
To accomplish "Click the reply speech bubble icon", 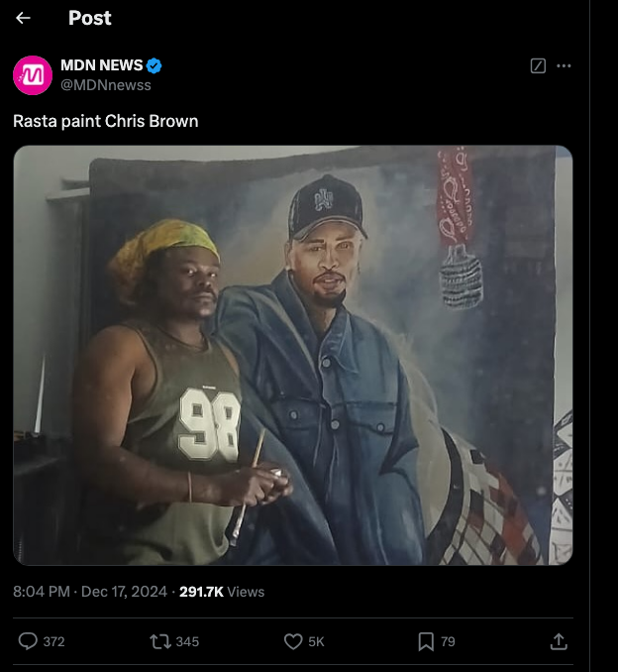I will [28, 641].
